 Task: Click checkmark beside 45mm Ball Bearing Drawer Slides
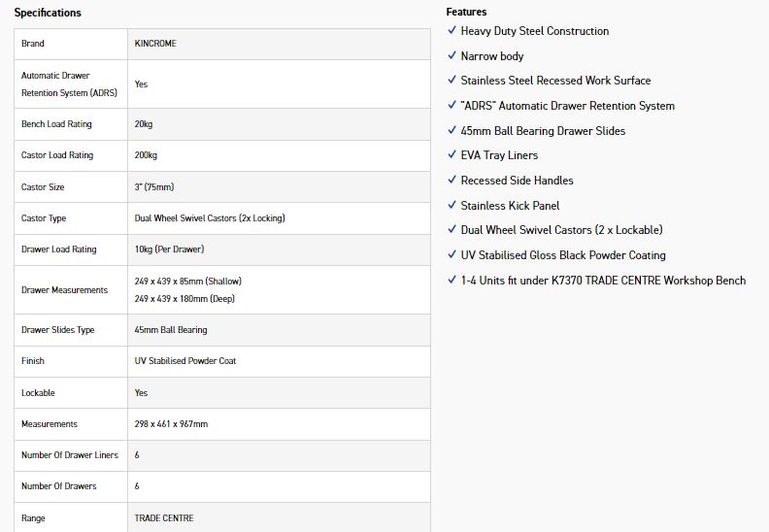point(451,130)
